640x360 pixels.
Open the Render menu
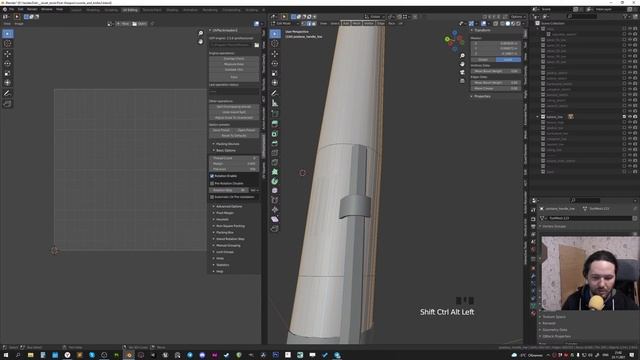32,9
